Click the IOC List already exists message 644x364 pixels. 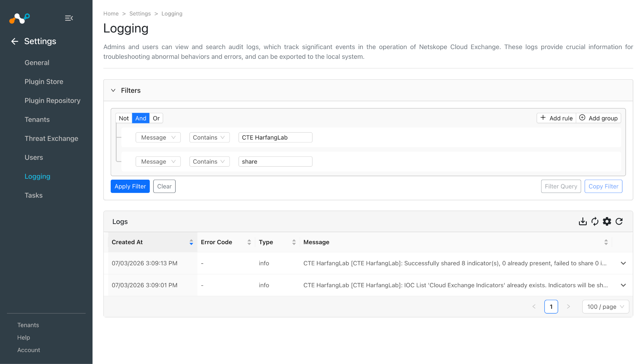tap(456, 285)
